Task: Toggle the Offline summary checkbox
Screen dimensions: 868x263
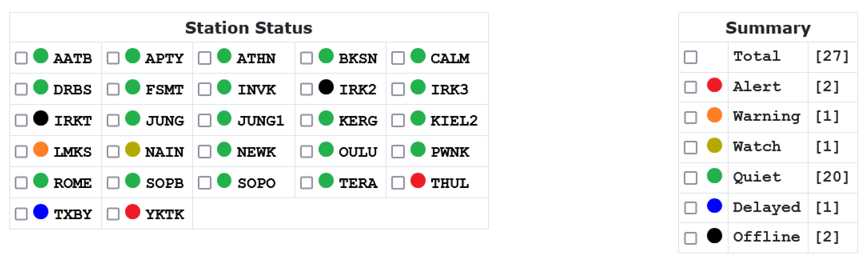Action: (690, 238)
